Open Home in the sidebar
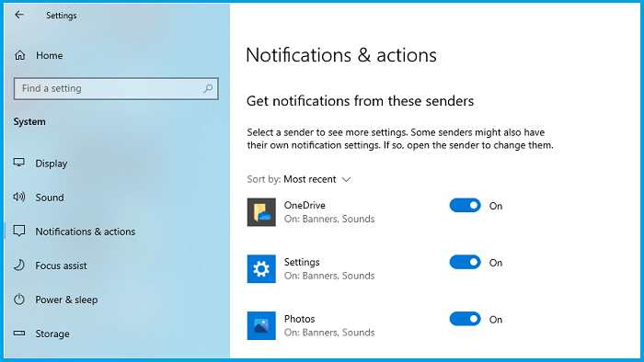Viewport: 644px width, 362px height. [x=50, y=55]
